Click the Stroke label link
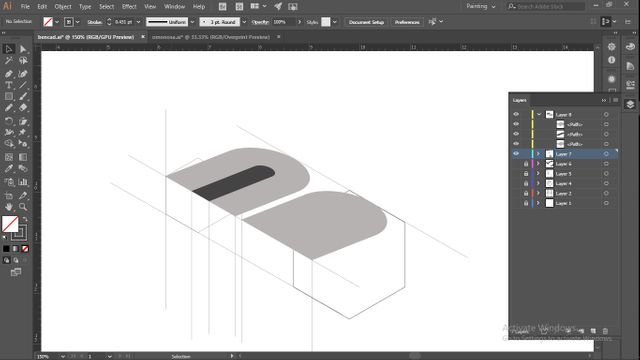The width and height of the screenshot is (640, 360). coord(94,22)
